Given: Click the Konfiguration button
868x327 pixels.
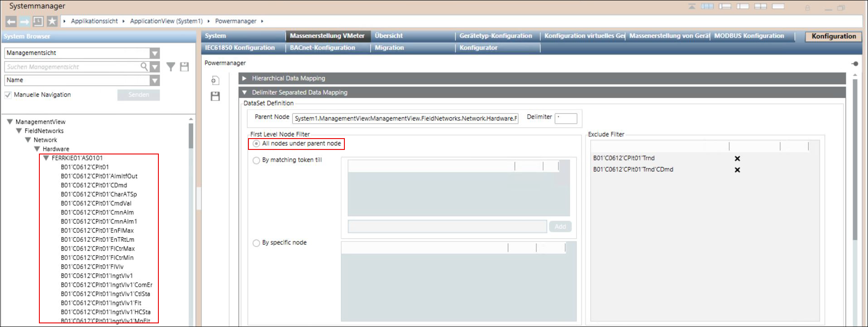Looking at the screenshot, I should [833, 36].
